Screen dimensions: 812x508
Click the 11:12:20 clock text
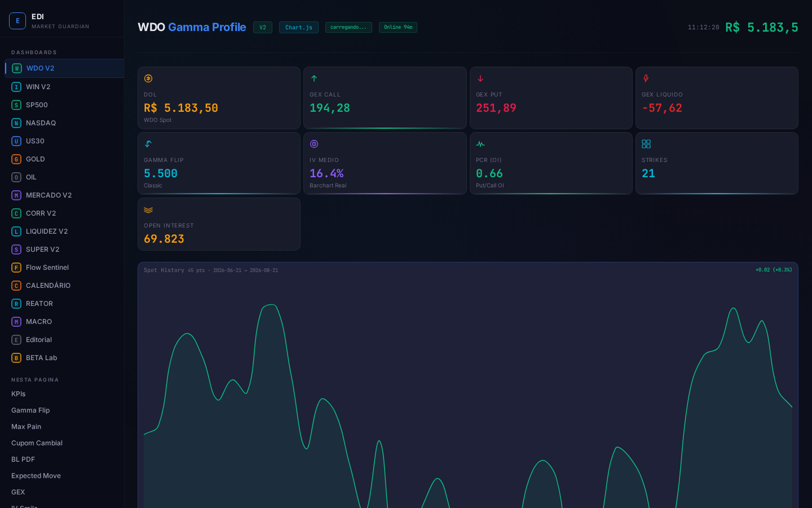pos(703,27)
